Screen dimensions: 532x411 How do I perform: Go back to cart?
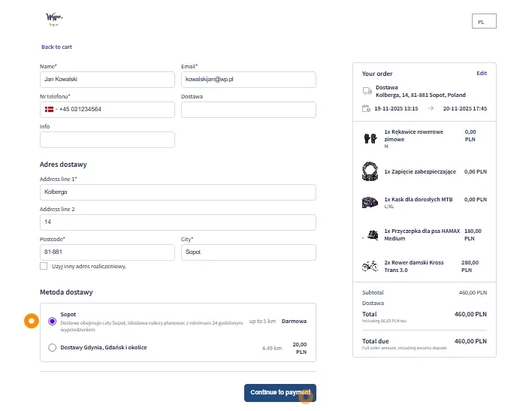[57, 47]
